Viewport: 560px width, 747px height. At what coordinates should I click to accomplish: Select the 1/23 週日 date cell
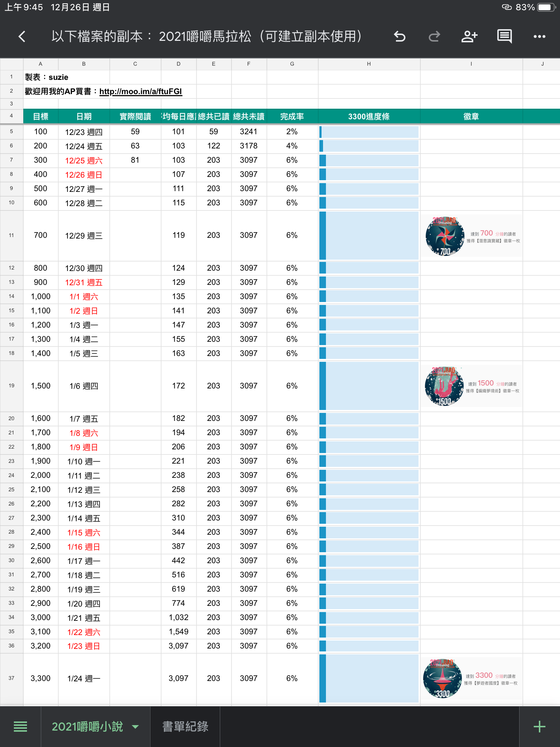(x=84, y=646)
